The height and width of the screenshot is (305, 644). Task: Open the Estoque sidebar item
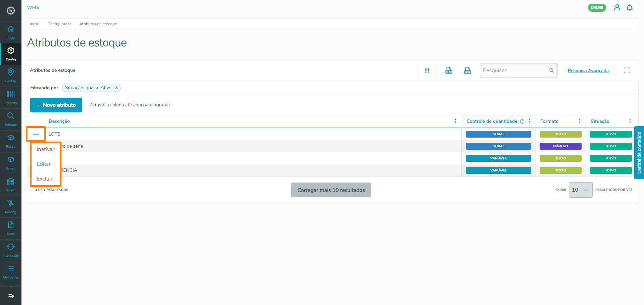pyautogui.click(x=11, y=119)
